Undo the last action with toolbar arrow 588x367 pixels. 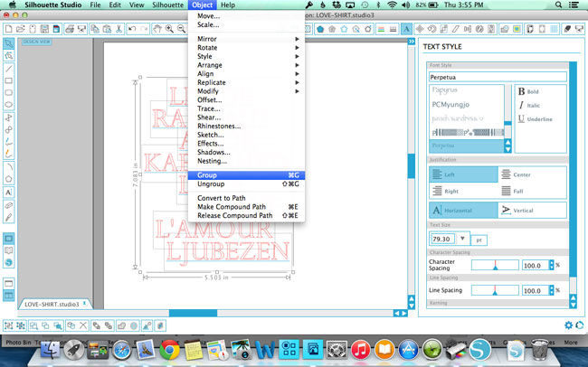point(132,29)
